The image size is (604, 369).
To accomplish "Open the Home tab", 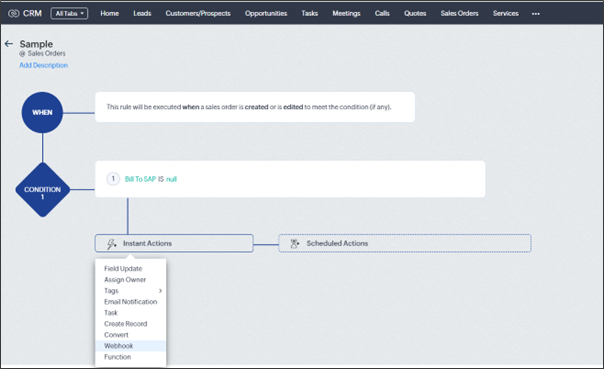I will coord(109,13).
